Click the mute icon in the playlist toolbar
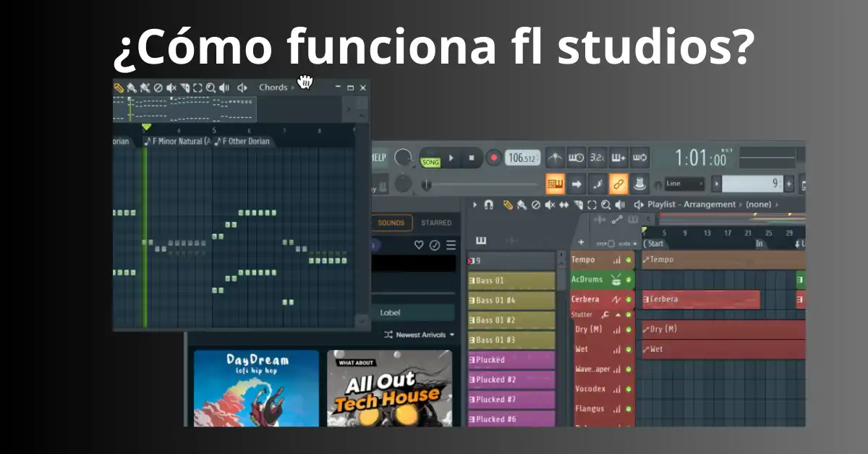 point(548,205)
